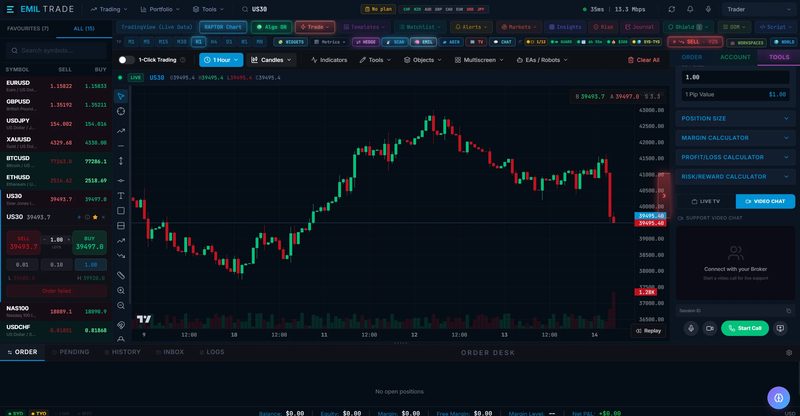800x416 pixels.
Task: Click the symbol search input field
Action: [x=56, y=51]
